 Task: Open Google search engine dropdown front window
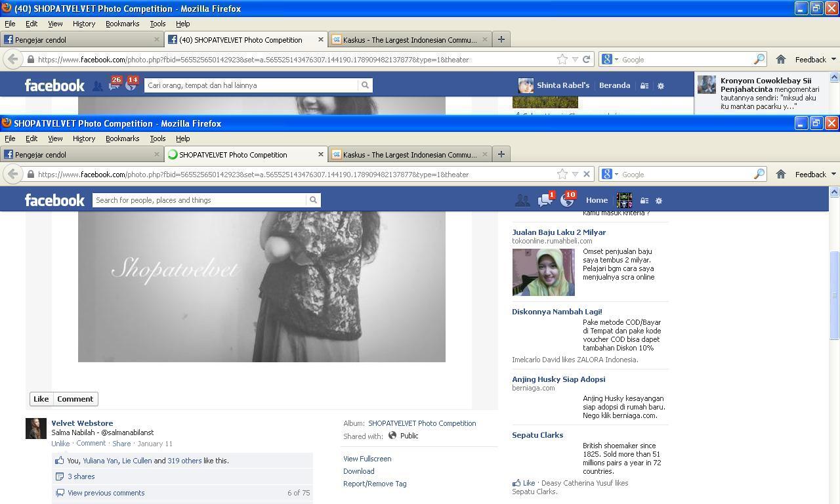(610, 175)
